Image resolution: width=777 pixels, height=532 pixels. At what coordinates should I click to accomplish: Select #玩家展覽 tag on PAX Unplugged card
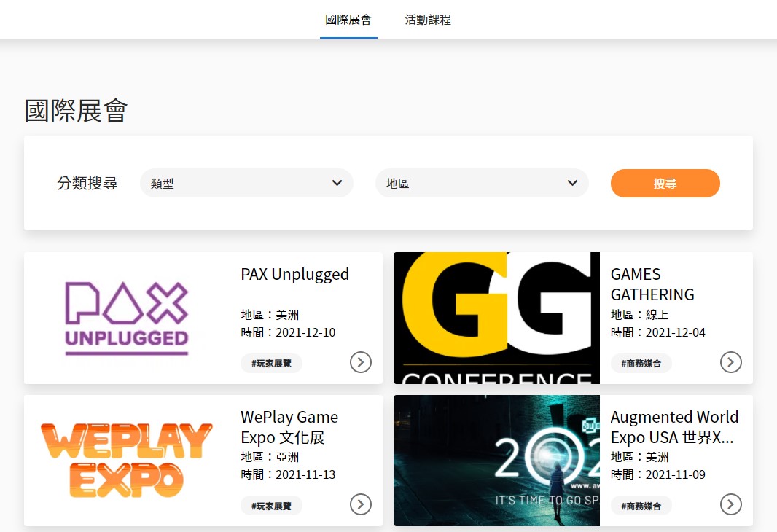(x=271, y=363)
